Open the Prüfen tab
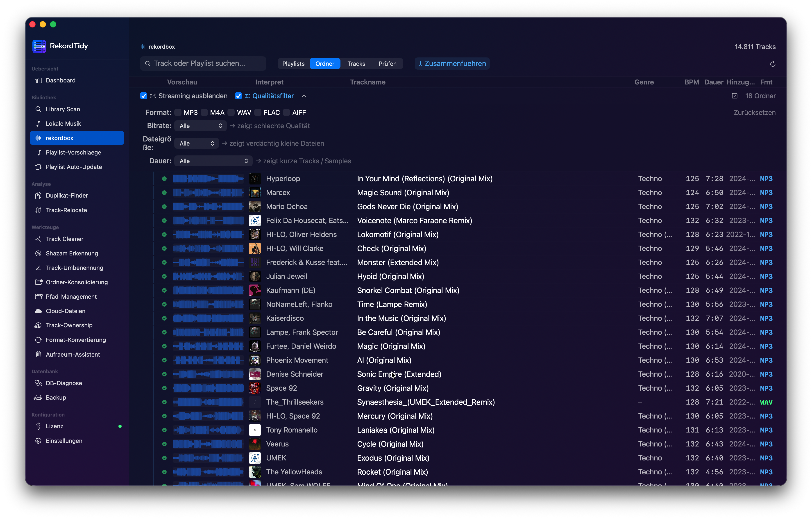This screenshot has width=812, height=519. click(x=388, y=64)
